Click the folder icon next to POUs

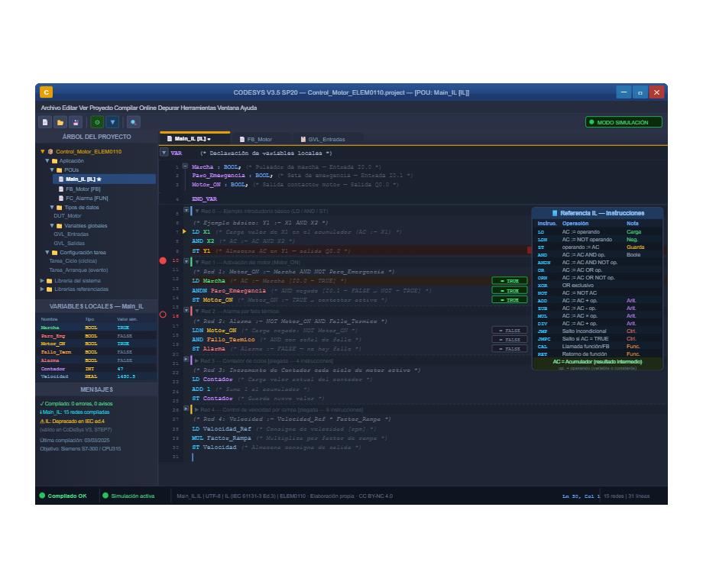59,170
